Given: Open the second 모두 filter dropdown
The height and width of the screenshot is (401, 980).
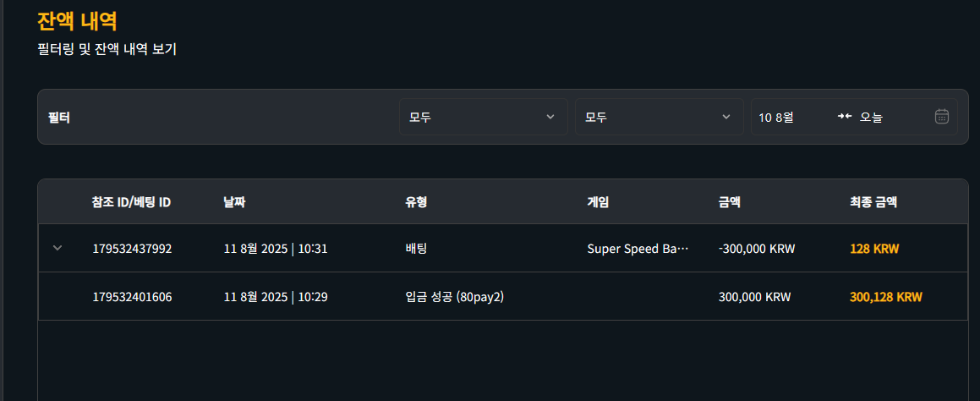Looking at the screenshot, I should click(660, 117).
